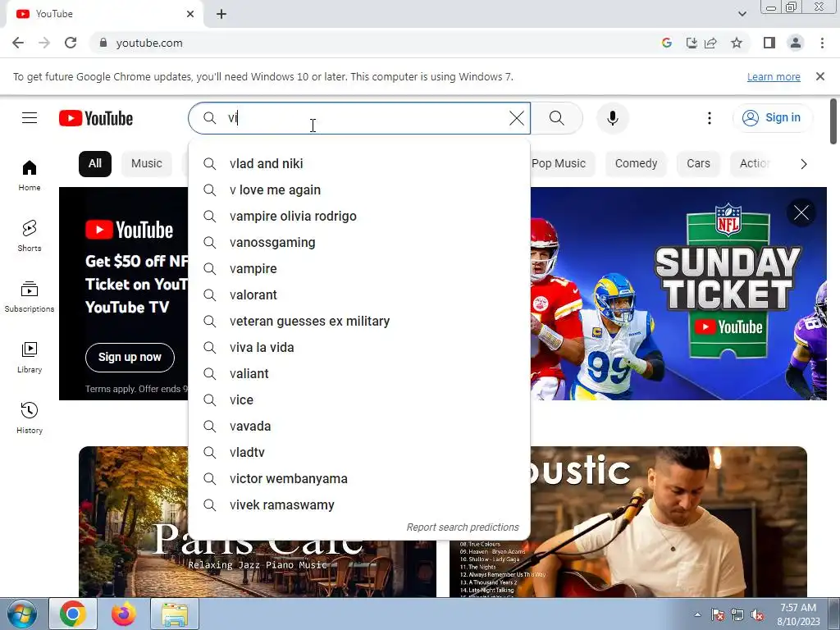The height and width of the screenshot is (630, 840).
Task: Select the Pop Music chip
Action: pyautogui.click(x=559, y=164)
